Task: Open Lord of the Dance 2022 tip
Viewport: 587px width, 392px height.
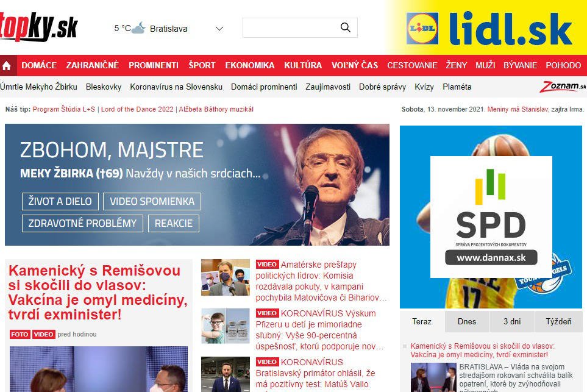Action: pyautogui.click(x=137, y=109)
